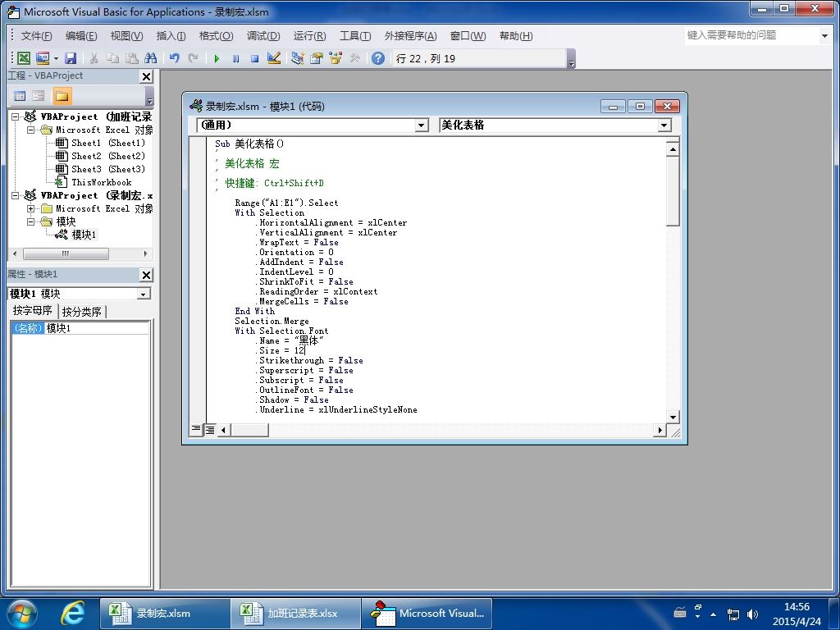Open the 外接程序(A) menu
Screen dimensions: 840x630
(410, 36)
